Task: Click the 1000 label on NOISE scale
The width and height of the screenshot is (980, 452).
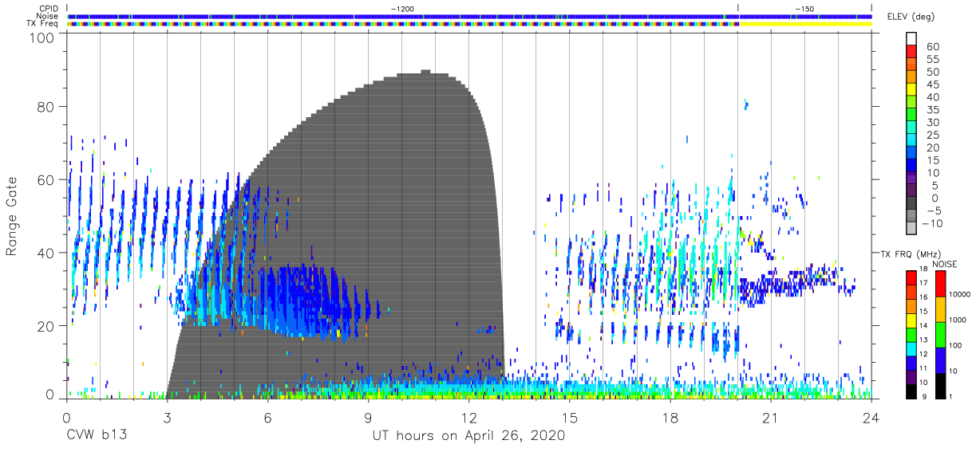Action: tap(958, 320)
